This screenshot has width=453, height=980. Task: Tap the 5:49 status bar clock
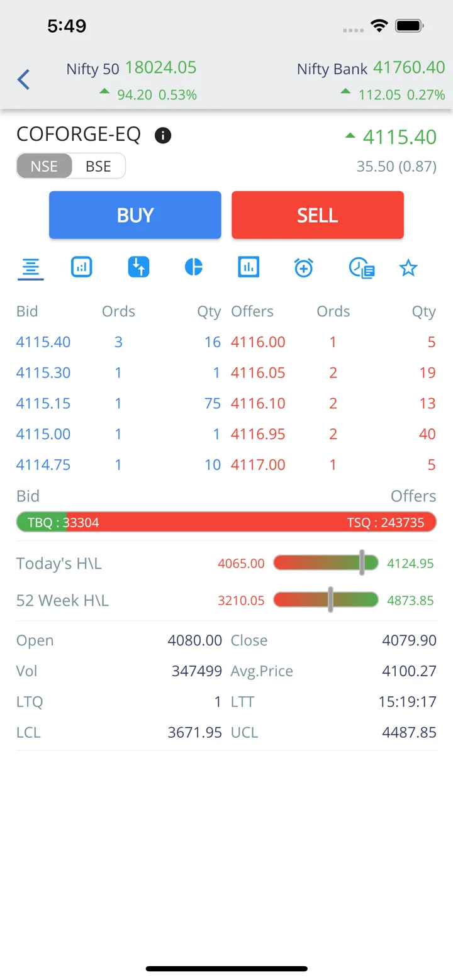coord(67,26)
